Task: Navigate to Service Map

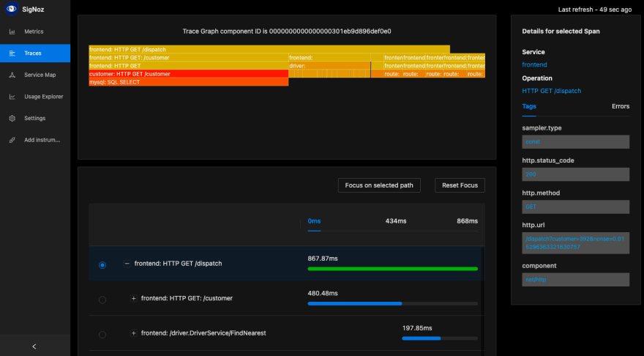Action: (x=40, y=75)
